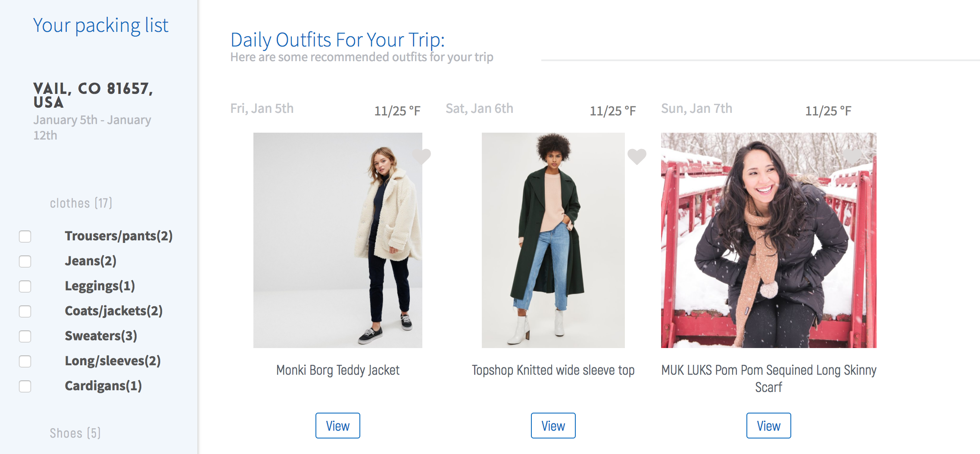980x454 pixels.
Task: Expand the Shoes (5) section
Action: click(75, 433)
